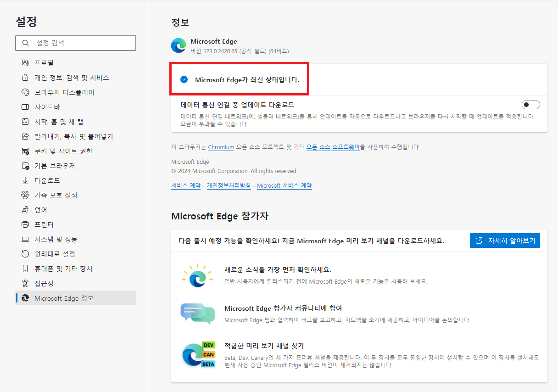Image resolution: width=558 pixels, height=392 pixels.
Task: Click the 설정 검색 input field
Action: 76,43
